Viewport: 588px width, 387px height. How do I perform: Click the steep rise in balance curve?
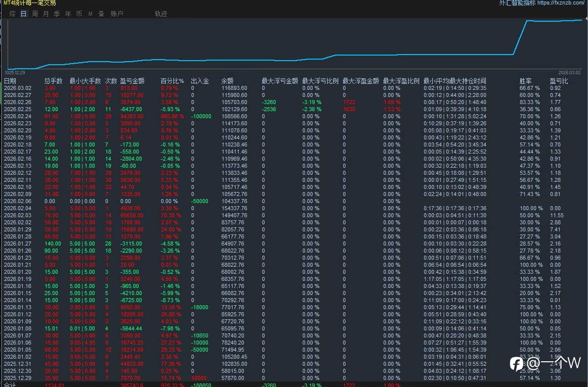point(520,37)
